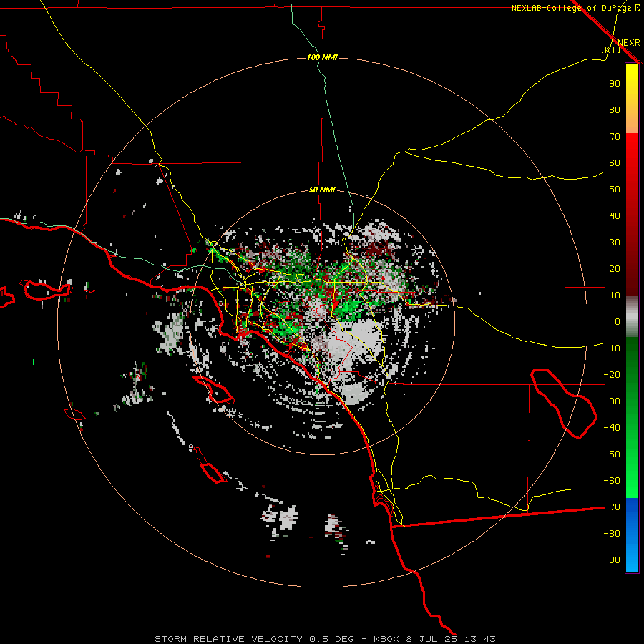The width and height of the screenshot is (644, 644).
Task: Click the 40 value on velocity scale
Action: pyautogui.click(x=615, y=215)
